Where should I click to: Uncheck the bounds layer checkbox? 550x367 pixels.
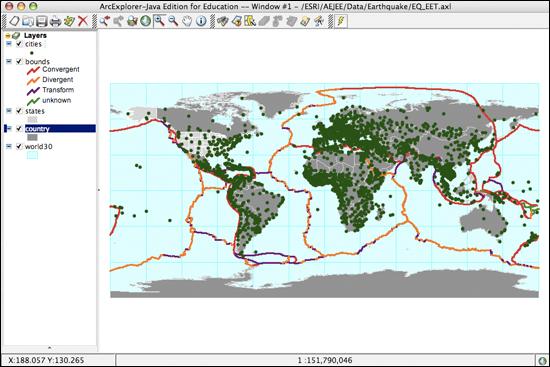click(19, 61)
